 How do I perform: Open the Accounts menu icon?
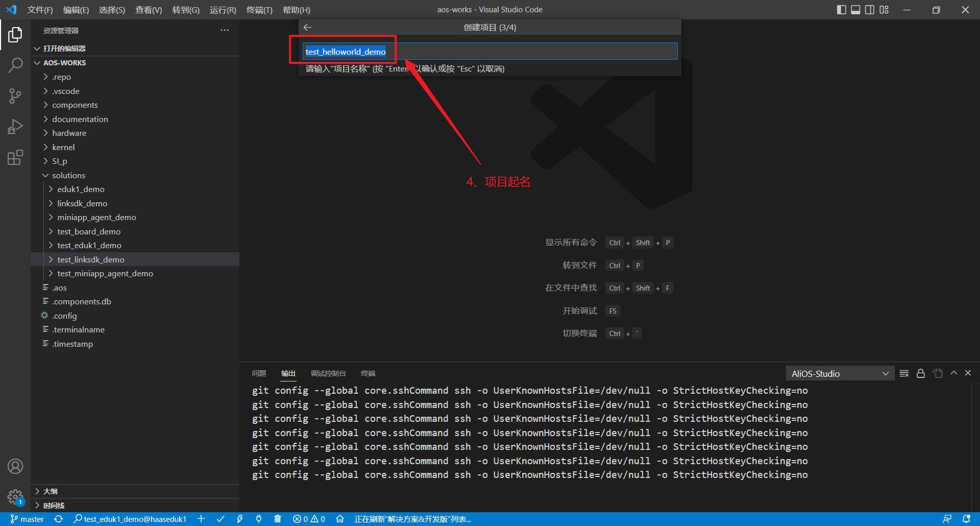[15, 466]
